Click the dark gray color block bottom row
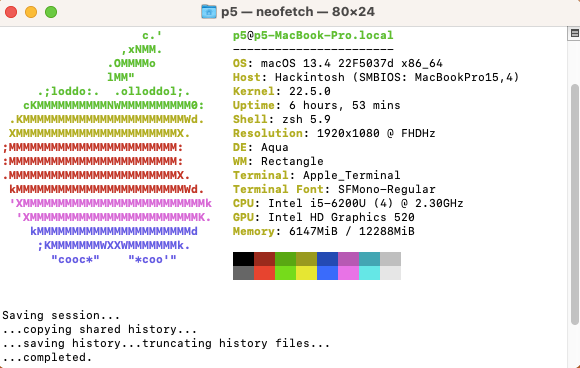 pyautogui.click(x=243, y=273)
